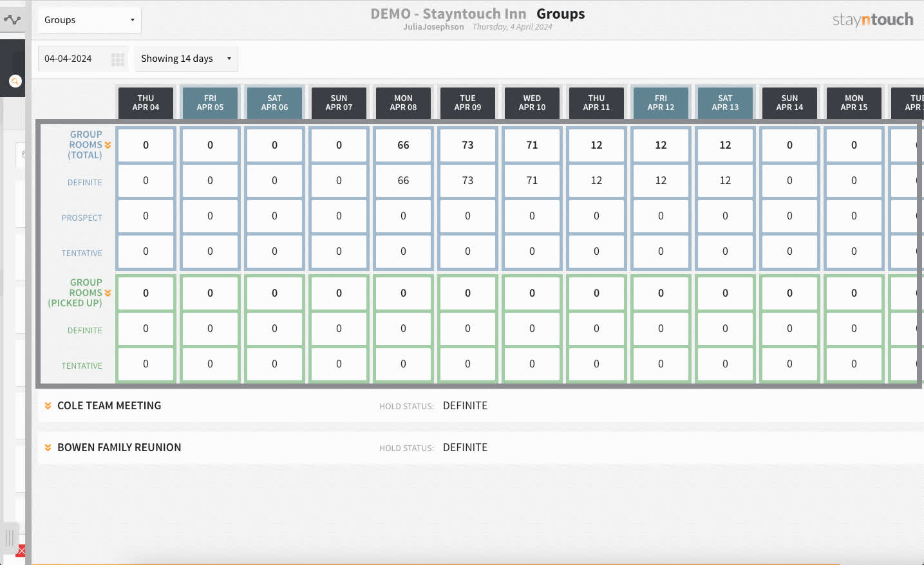Click the stayntouch logo
Image resolution: width=924 pixels, height=565 pixels.
tap(872, 20)
